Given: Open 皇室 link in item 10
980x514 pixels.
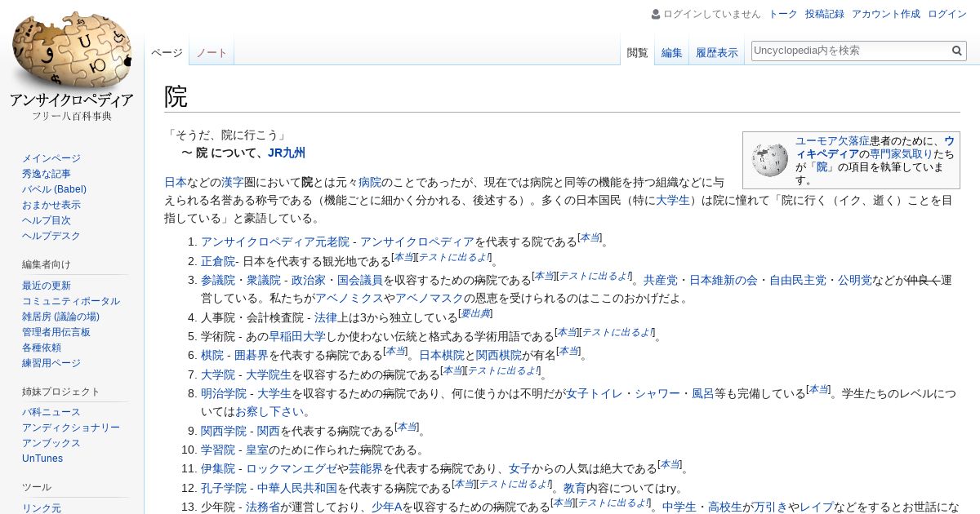Looking at the screenshot, I should (x=257, y=450).
